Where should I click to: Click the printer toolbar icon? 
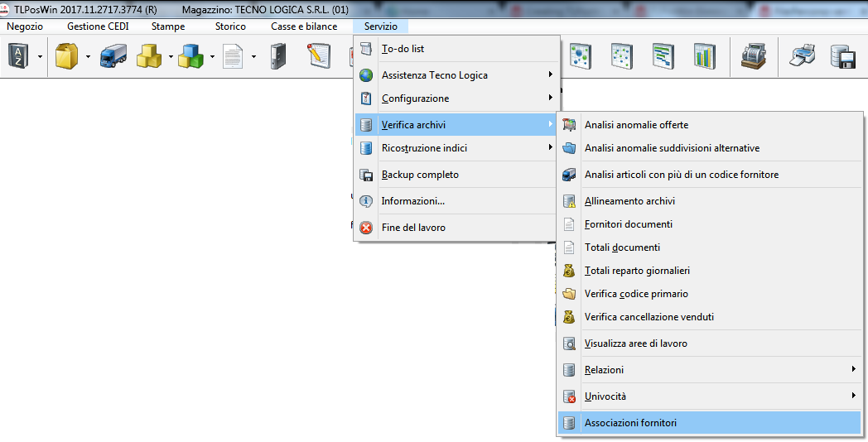coord(803,56)
